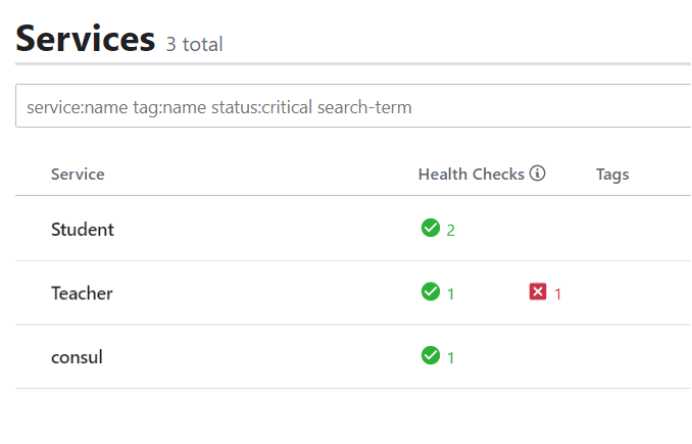The image size is (692, 444).
Task: Click the Teacher critical red X icon
Action: pos(538,292)
